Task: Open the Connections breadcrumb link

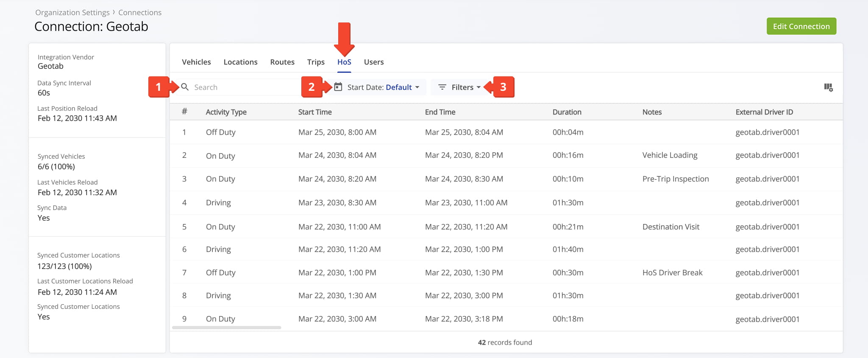Action: click(140, 13)
